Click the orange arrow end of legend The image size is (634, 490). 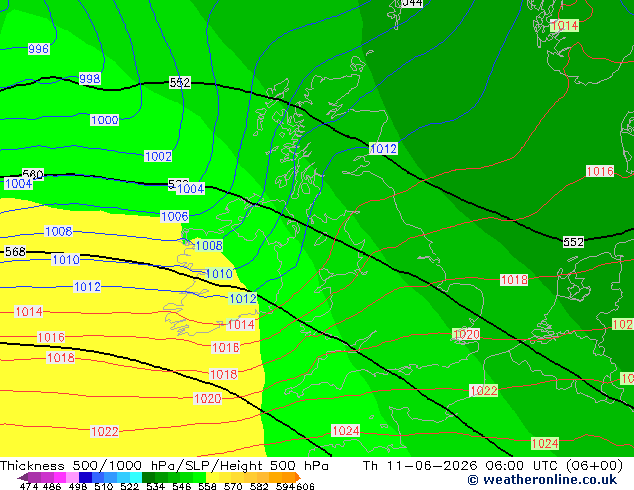point(298,477)
